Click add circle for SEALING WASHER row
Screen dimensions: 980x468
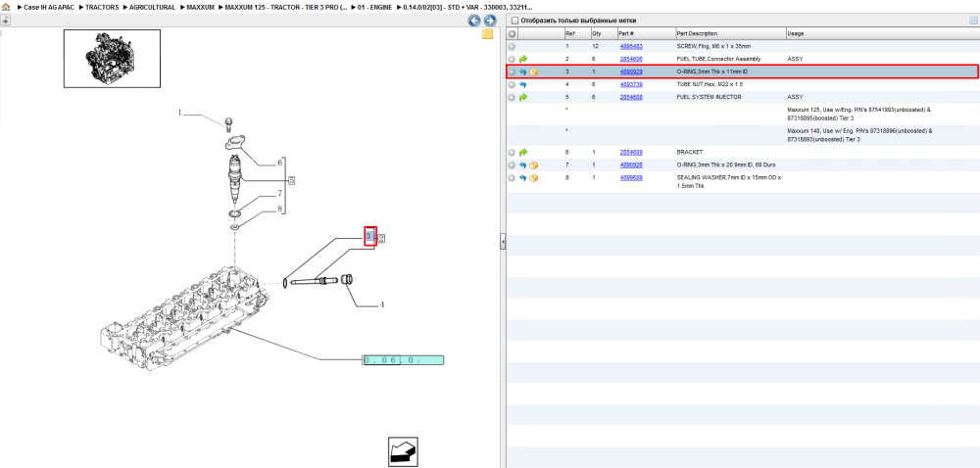click(x=512, y=178)
